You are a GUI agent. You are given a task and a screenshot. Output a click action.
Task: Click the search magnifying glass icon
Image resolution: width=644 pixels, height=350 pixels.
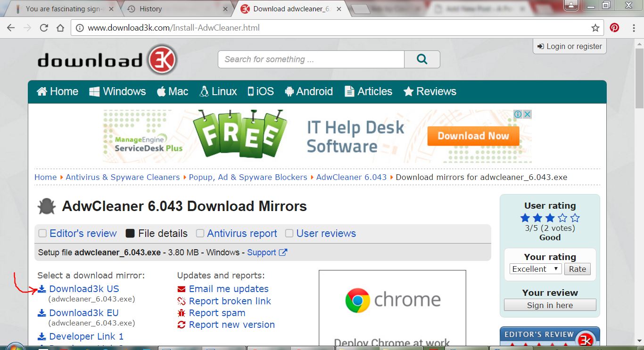[x=422, y=59]
